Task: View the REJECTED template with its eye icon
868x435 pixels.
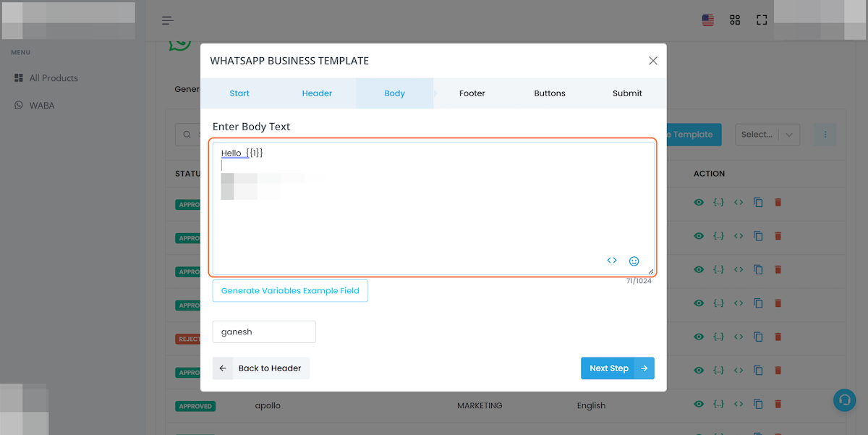Action: 699,337
